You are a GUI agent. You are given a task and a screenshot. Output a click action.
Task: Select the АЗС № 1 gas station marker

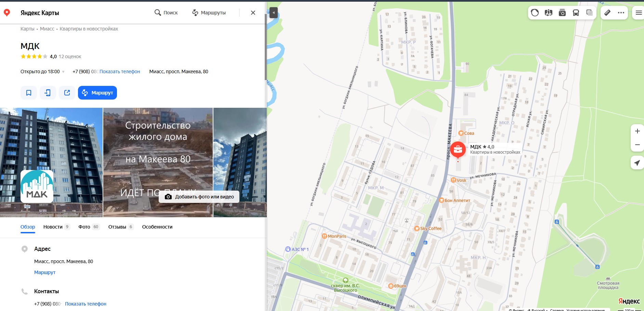point(297,249)
